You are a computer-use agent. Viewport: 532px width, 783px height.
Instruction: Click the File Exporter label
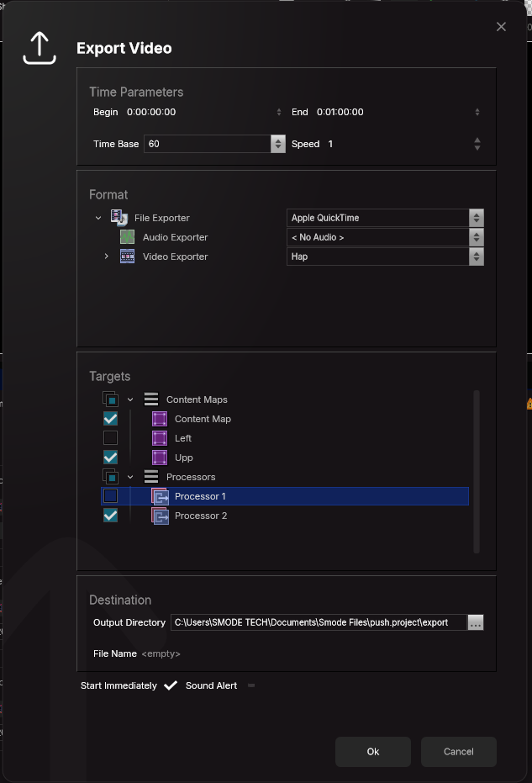pos(161,218)
